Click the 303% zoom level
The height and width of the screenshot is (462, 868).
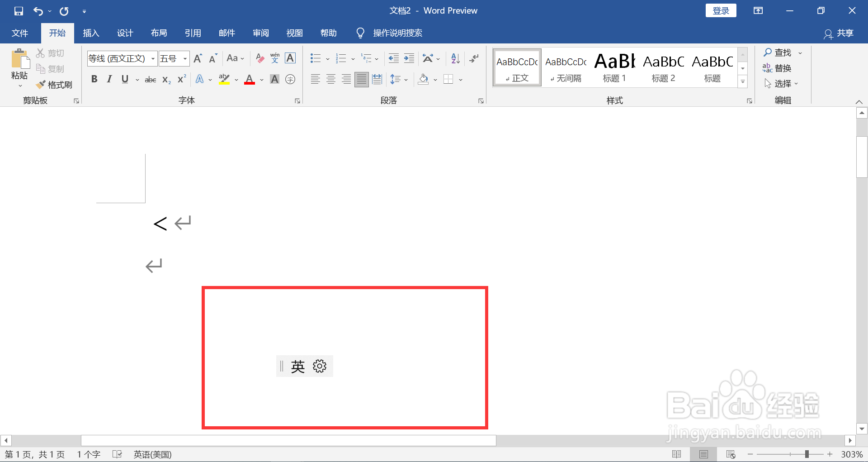pos(852,454)
